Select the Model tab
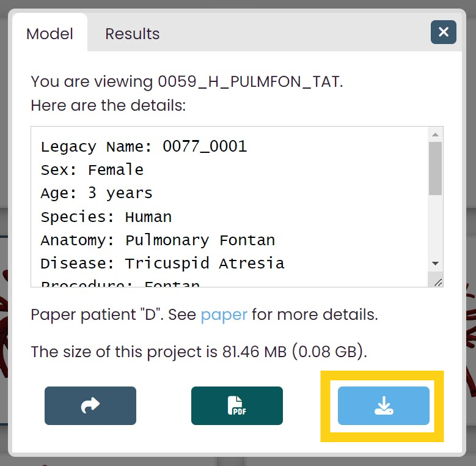The image size is (476, 466). pyautogui.click(x=49, y=34)
